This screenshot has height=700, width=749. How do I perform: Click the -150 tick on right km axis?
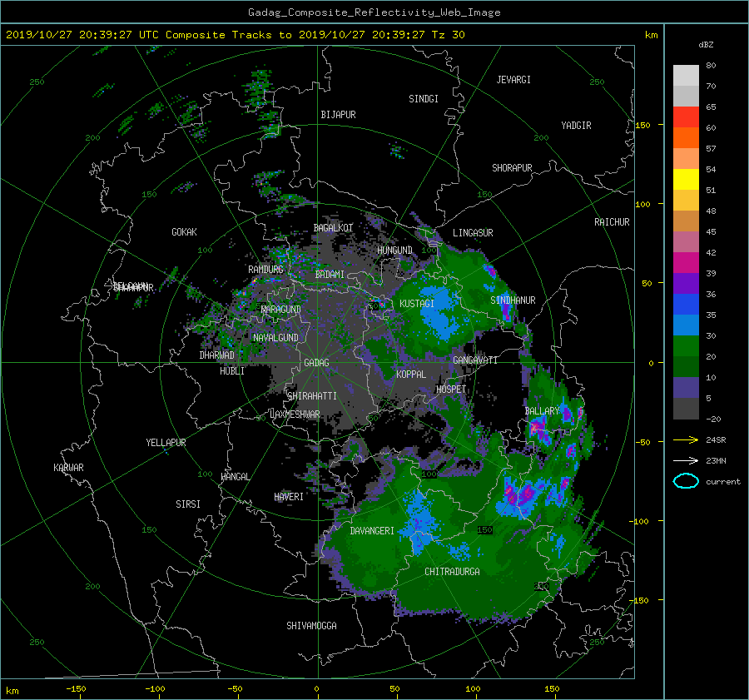641,600
